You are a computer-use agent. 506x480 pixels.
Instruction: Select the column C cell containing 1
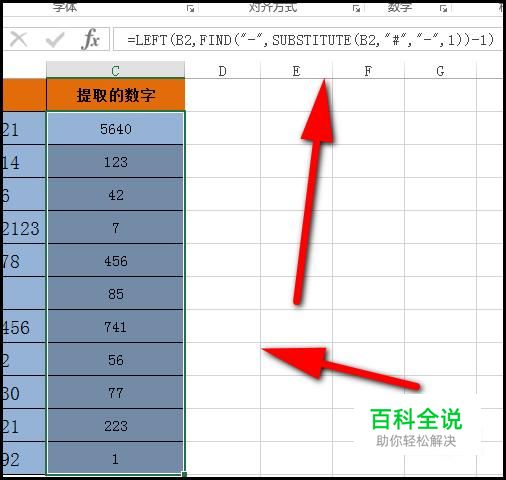(x=115, y=458)
